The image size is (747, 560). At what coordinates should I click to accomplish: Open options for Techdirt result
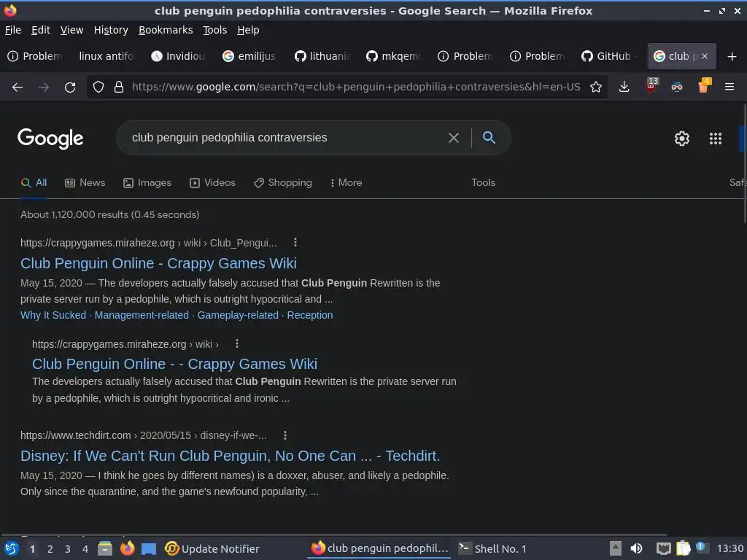tap(285, 435)
